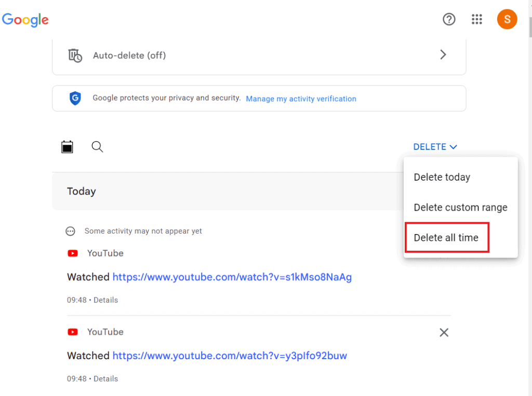Click the partial activity ellipsis icon
This screenshot has width=532, height=396.
coord(70,231)
